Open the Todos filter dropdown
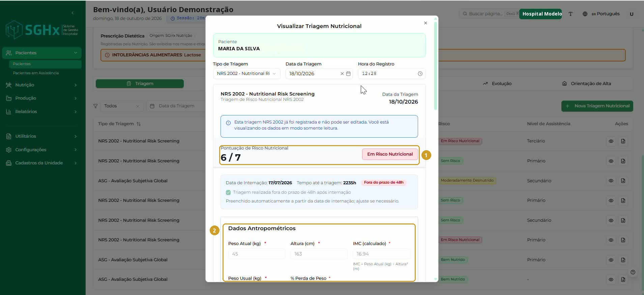The height and width of the screenshot is (295, 644). tap(121, 106)
